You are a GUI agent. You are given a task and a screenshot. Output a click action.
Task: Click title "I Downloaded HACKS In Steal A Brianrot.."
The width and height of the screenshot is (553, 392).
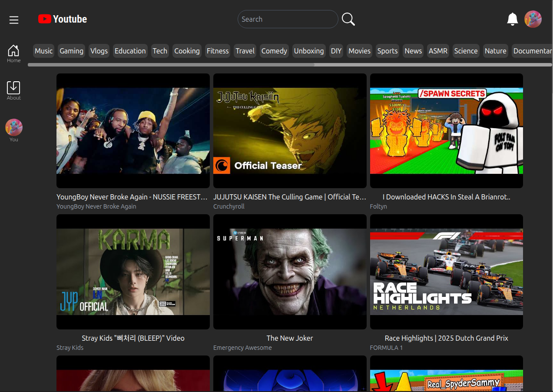tap(447, 197)
